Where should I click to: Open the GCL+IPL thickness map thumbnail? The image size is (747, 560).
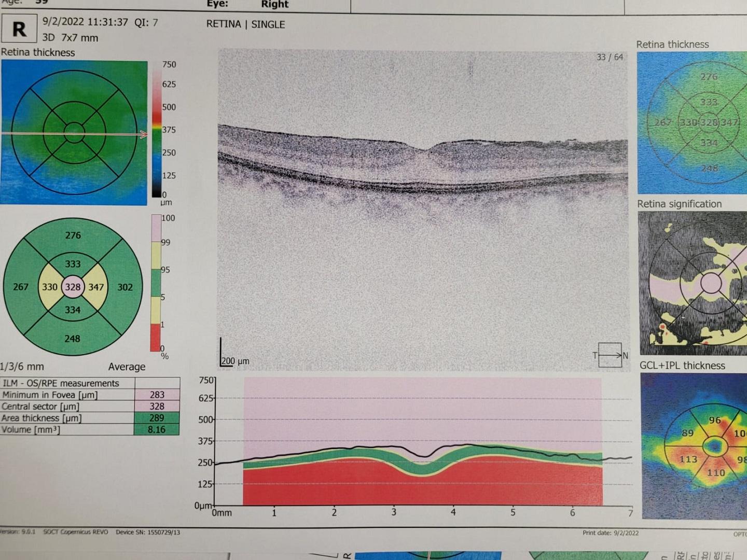[694, 445]
